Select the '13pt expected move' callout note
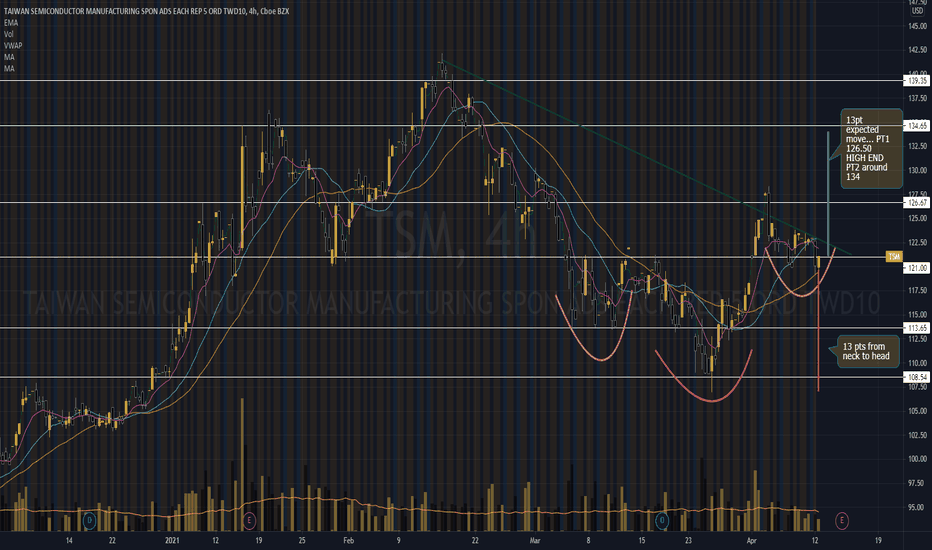This screenshot has height=550, width=932. [870, 148]
